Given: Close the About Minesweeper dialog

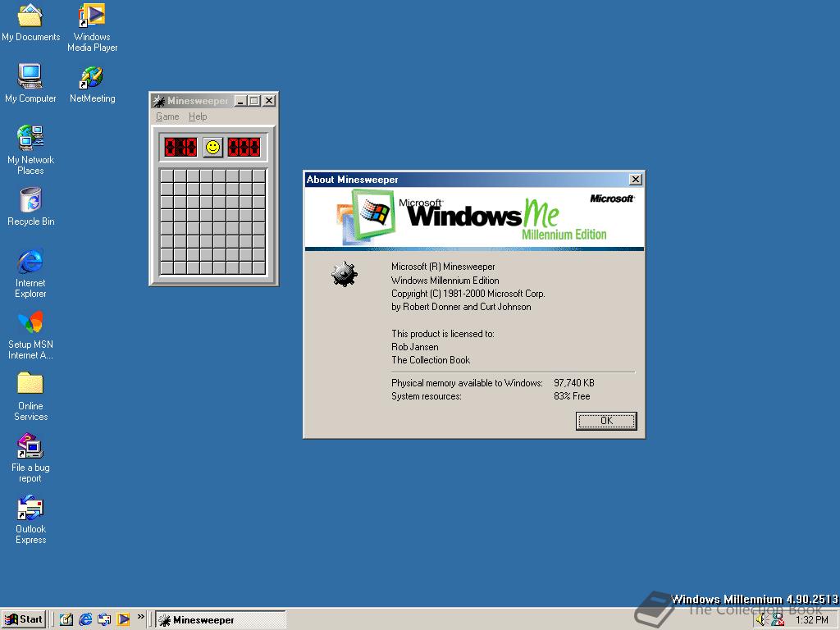Looking at the screenshot, I should pos(636,180).
